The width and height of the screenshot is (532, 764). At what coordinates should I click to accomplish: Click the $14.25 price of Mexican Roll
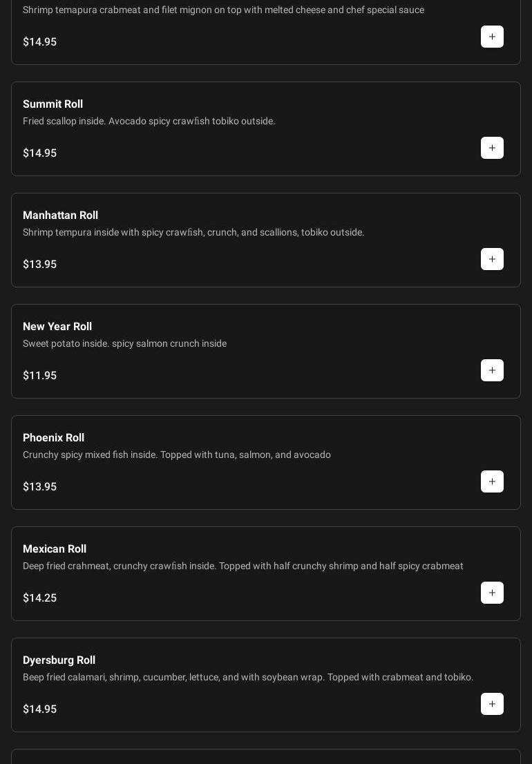[39, 598]
